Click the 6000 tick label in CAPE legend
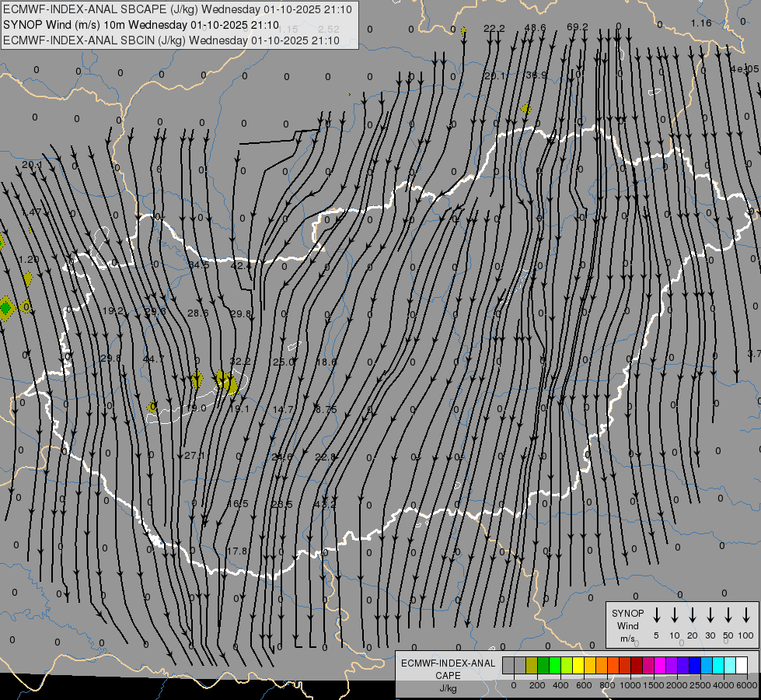Image resolution: width=761 pixels, height=700 pixels. 747,685
